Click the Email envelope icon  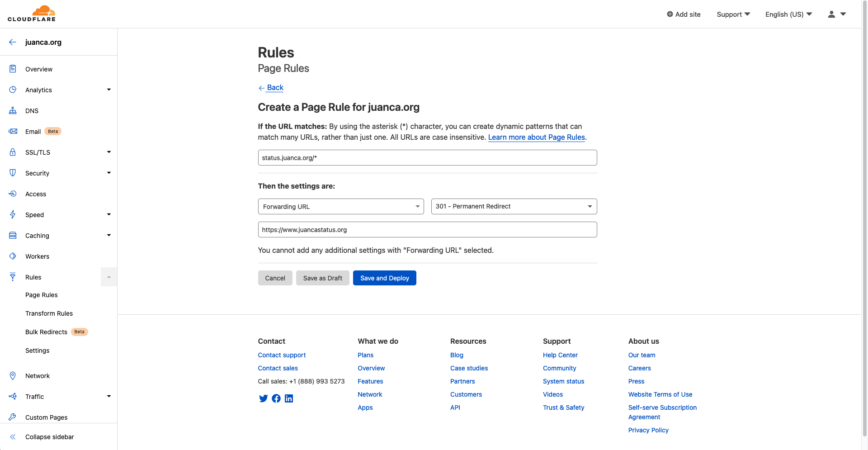pos(13,131)
